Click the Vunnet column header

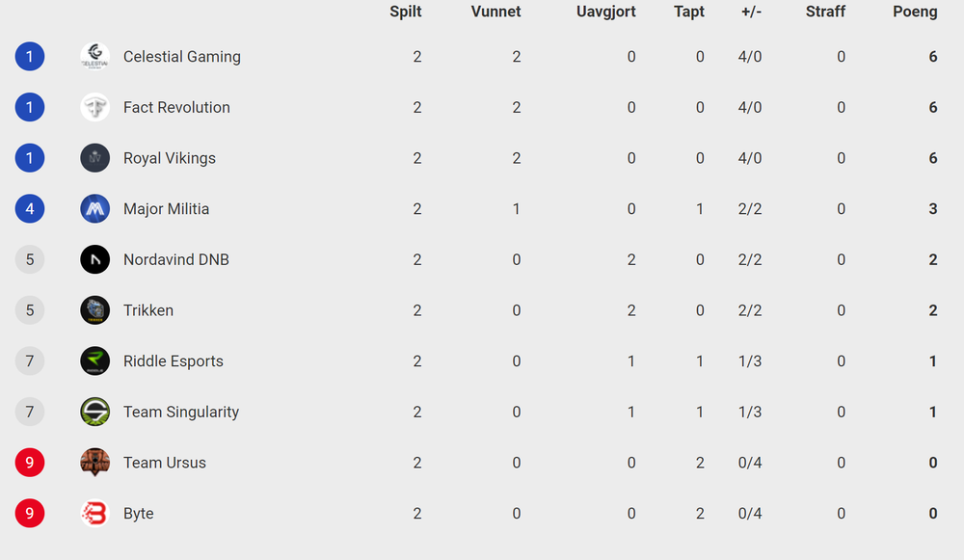(x=495, y=12)
